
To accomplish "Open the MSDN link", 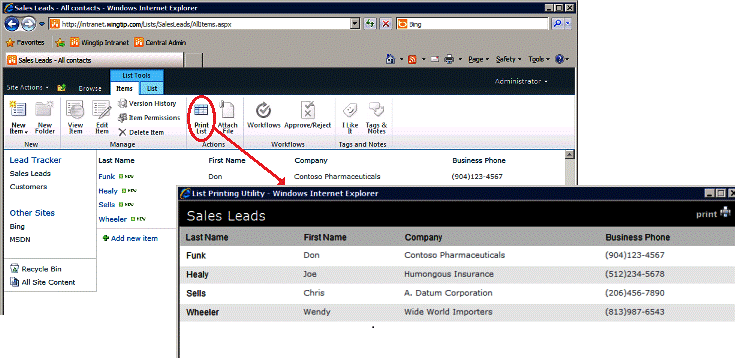I will (x=20, y=239).
